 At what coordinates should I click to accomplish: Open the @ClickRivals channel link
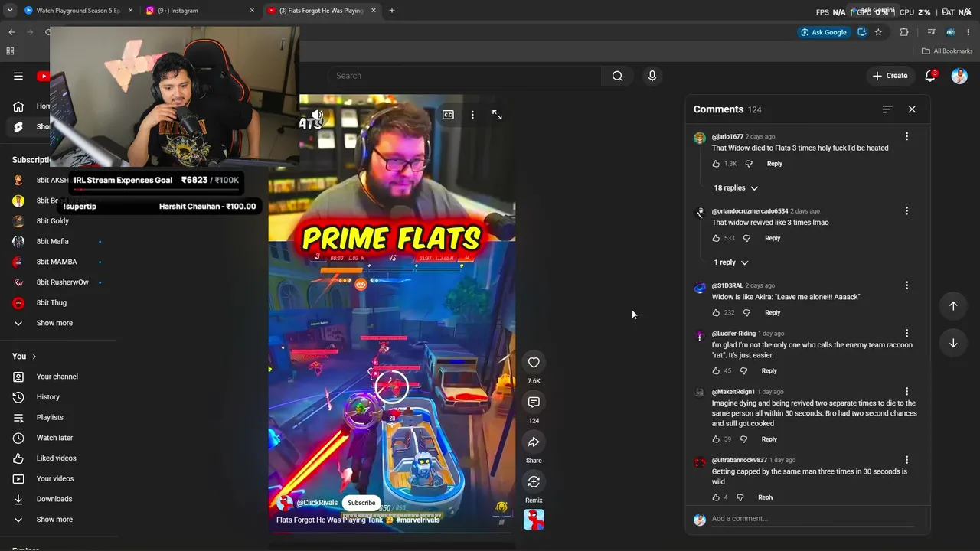(x=317, y=503)
